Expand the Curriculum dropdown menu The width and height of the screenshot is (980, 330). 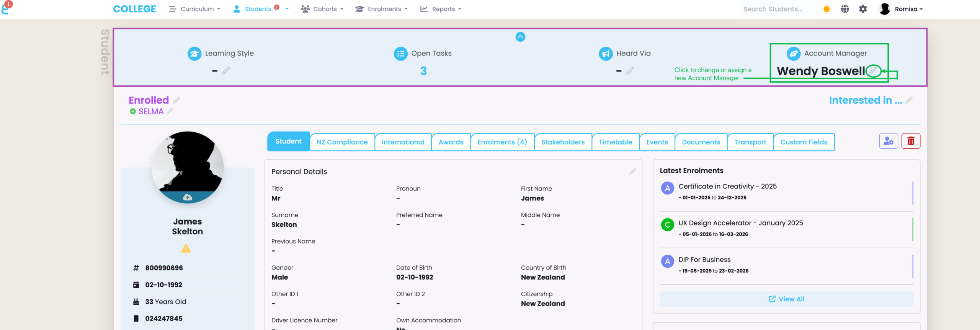pos(195,9)
